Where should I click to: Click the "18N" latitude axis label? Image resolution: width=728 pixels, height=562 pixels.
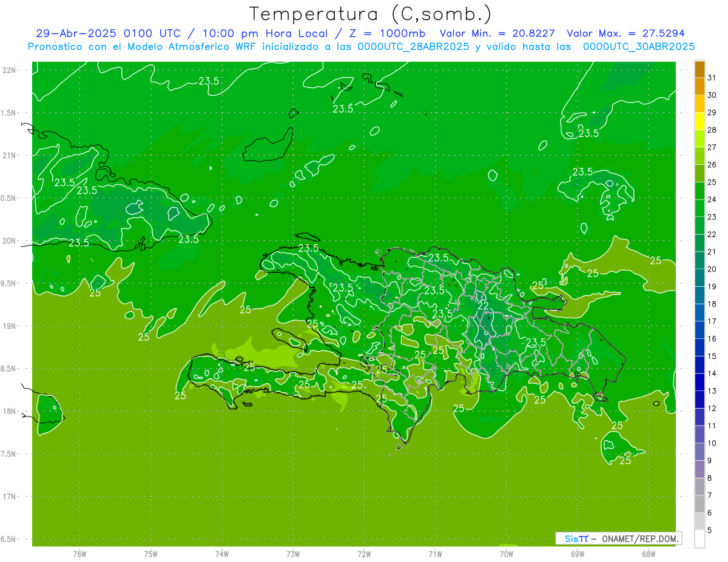point(10,412)
